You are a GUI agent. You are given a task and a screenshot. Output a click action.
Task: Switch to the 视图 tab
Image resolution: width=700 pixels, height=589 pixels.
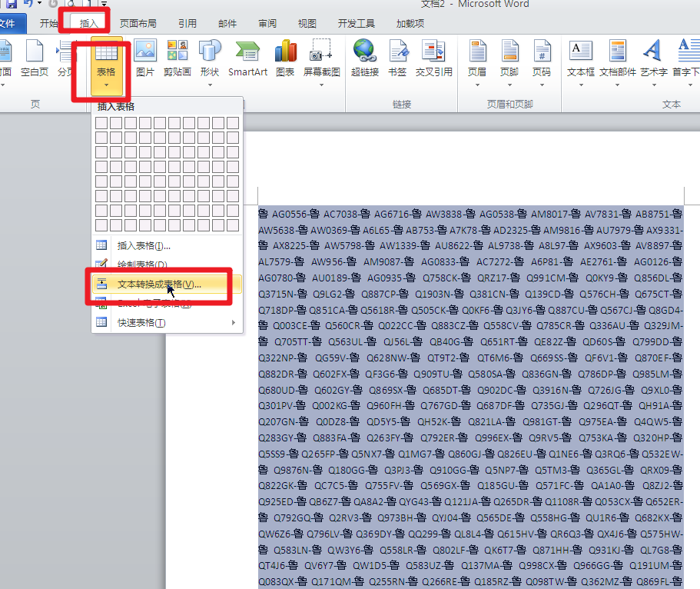pos(307,23)
